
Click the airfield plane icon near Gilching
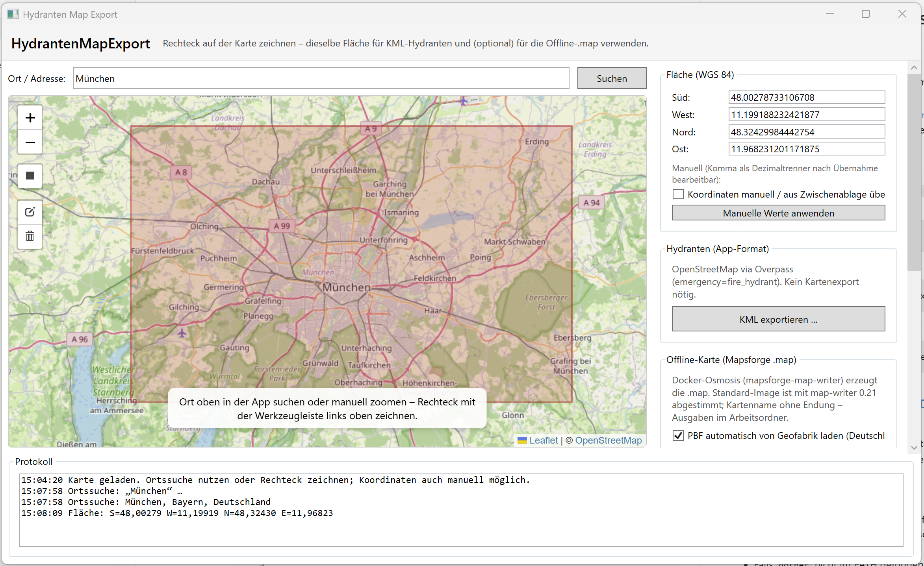coord(182,333)
